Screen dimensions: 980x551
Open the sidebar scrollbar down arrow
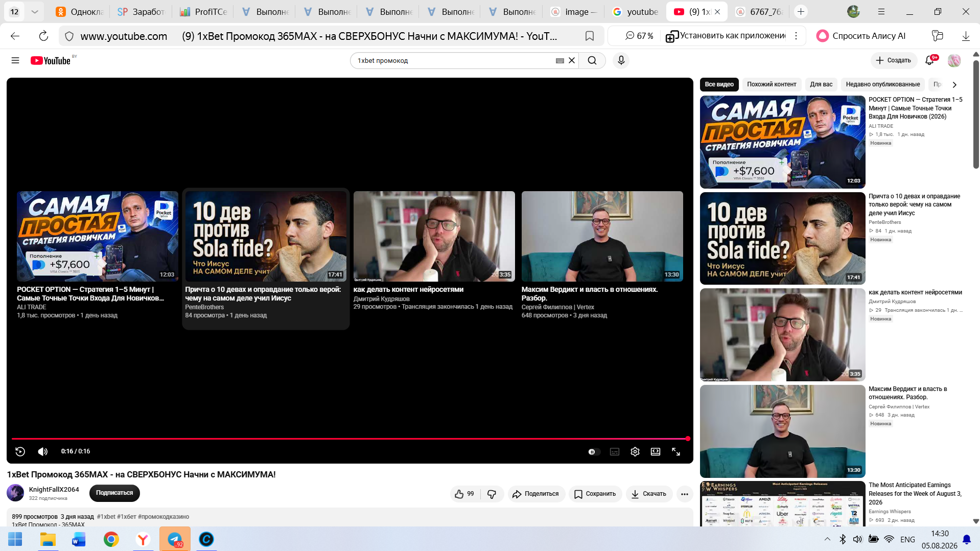pos(976,521)
